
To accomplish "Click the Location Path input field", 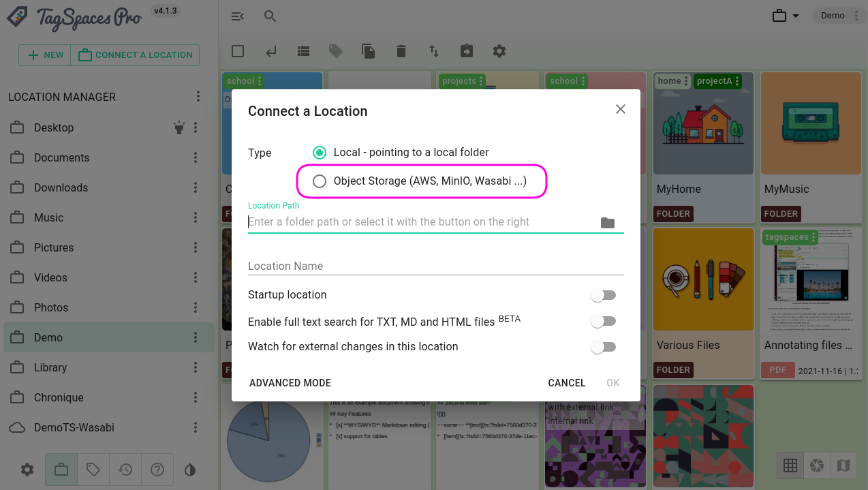I will [x=420, y=222].
